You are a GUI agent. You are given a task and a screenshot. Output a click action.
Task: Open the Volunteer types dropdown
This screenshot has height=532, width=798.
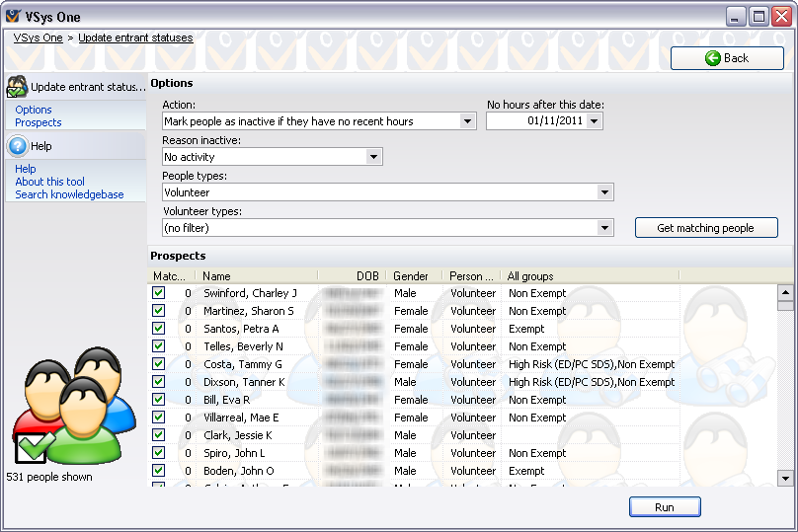coord(604,228)
